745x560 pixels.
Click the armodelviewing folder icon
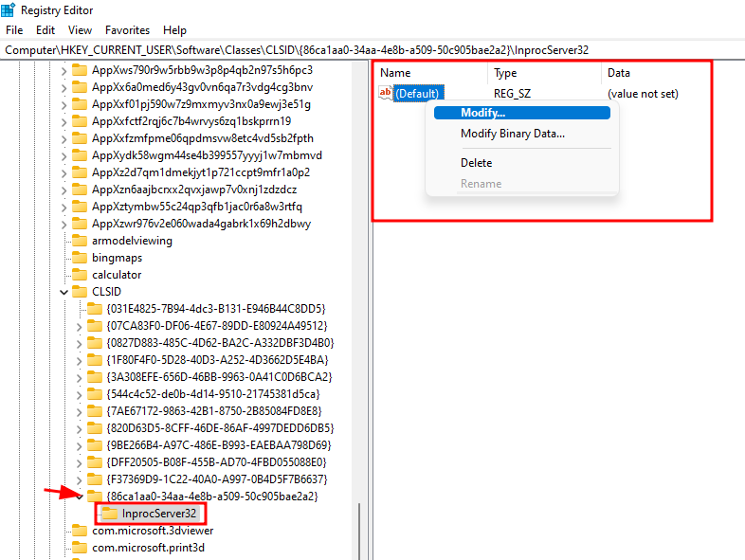click(x=80, y=241)
